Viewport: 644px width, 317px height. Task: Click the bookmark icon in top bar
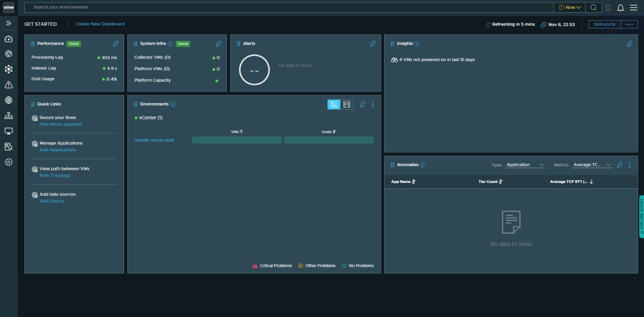click(x=608, y=8)
